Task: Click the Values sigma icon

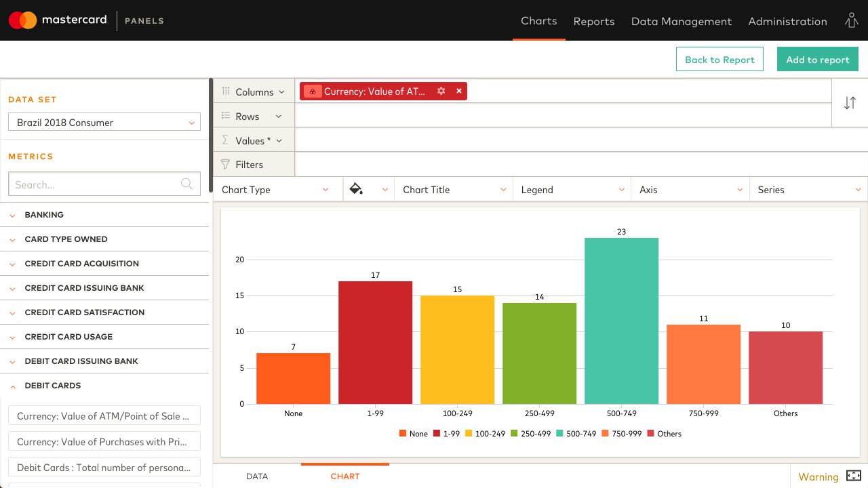Action: coord(224,140)
